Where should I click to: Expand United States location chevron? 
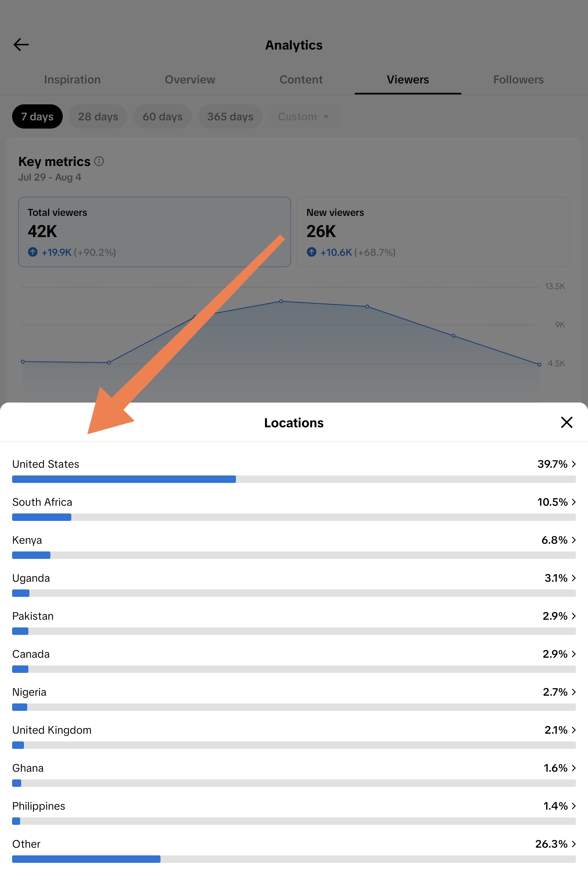click(573, 464)
